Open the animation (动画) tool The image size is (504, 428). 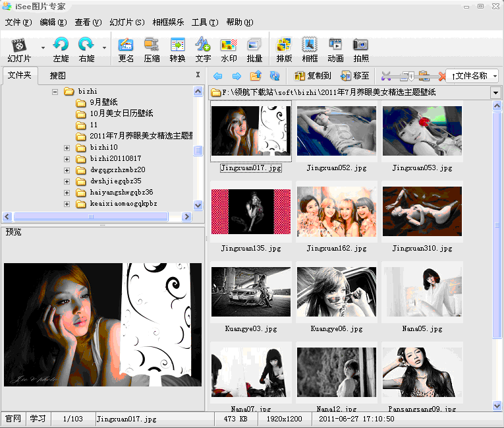click(335, 50)
